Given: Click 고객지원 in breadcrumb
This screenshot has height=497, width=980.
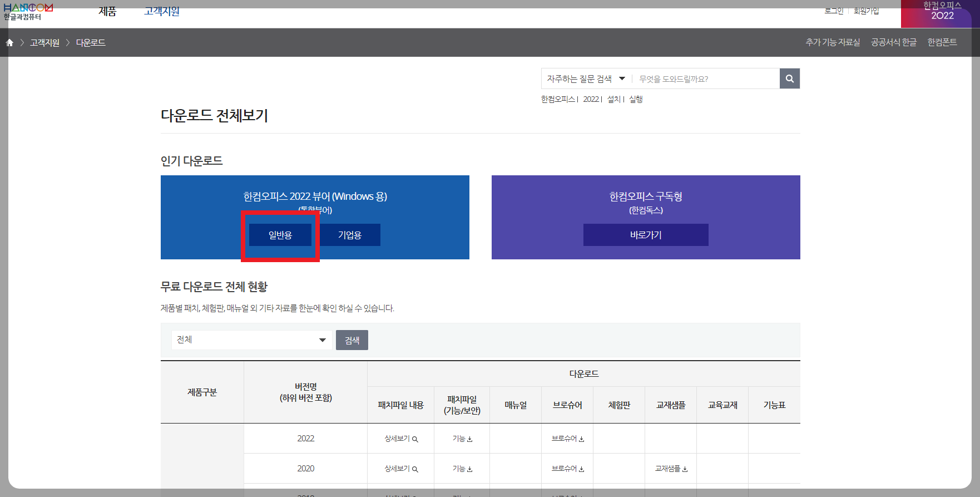Looking at the screenshot, I should coord(44,43).
